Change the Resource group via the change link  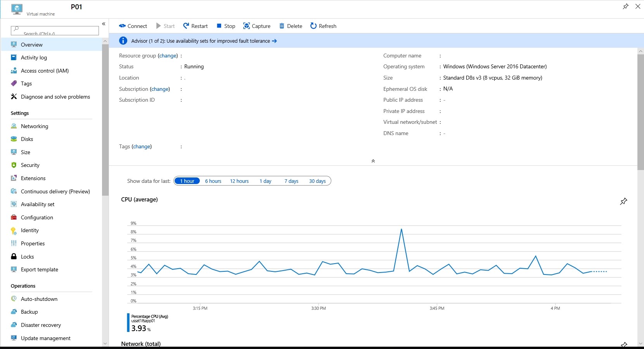point(168,56)
